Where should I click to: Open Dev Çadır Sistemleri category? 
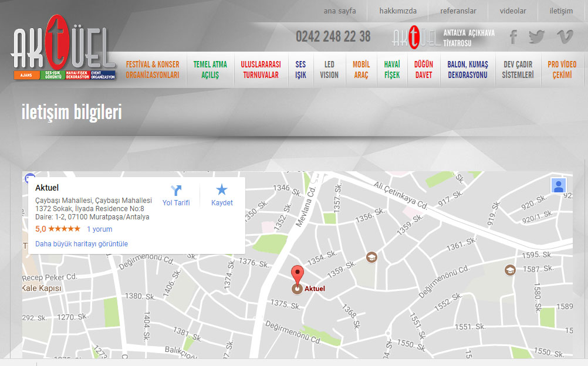518,70
